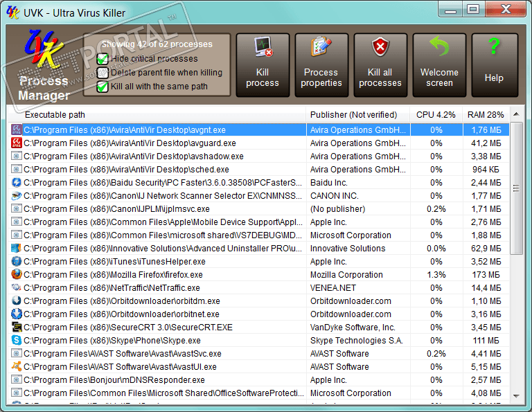Click the ijplmsvc.exe process icon
Viewport: 532px width, 412px height.
click(x=17, y=208)
